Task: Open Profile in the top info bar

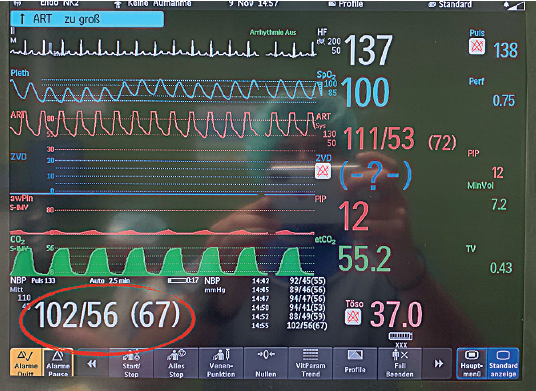Action: click(346, 4)
